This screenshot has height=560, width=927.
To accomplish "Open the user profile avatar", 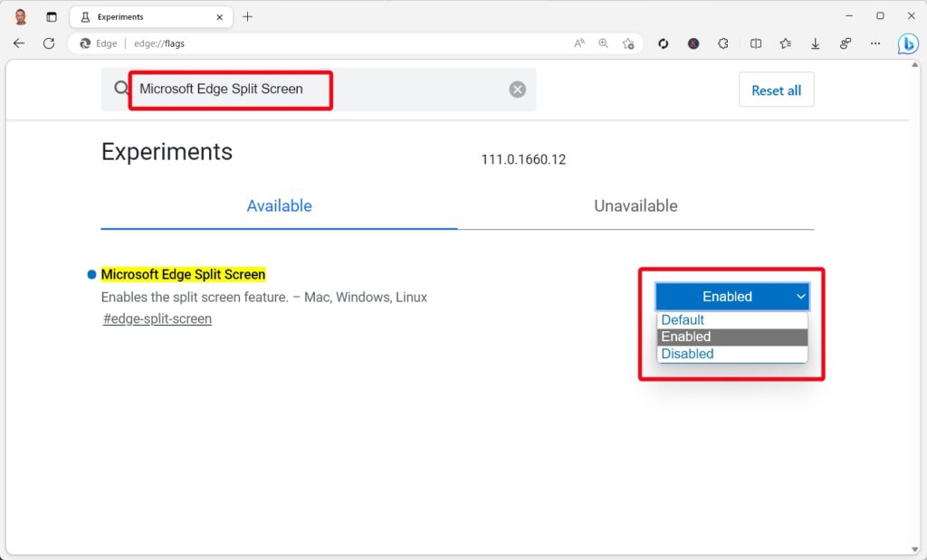I will [20, 16].
